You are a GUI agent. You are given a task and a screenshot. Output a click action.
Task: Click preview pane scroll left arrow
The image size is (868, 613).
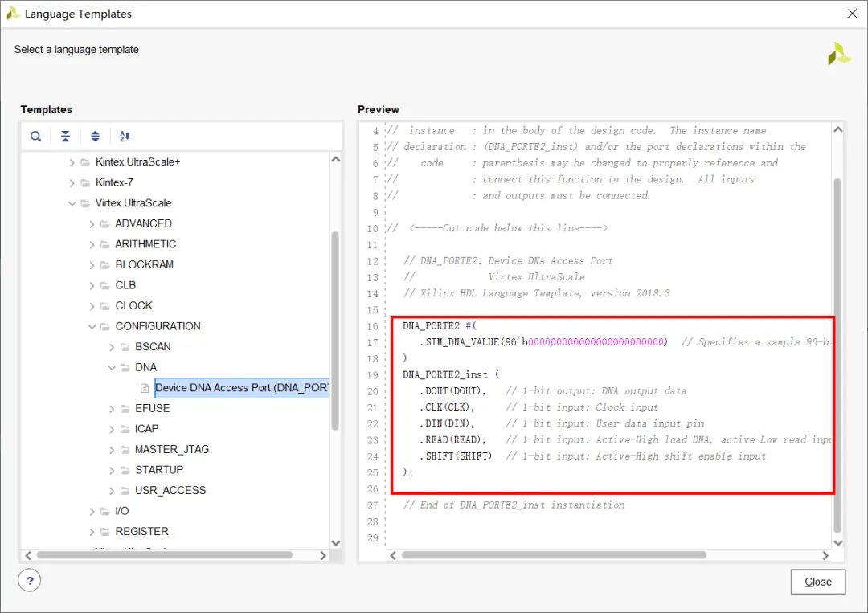pyautogui.click(x=393, y=555)
